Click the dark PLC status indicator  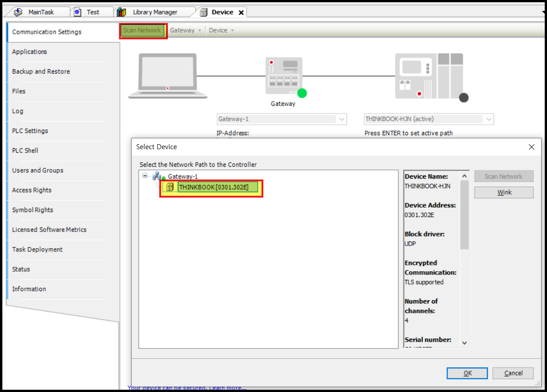(x=463, y=97)
